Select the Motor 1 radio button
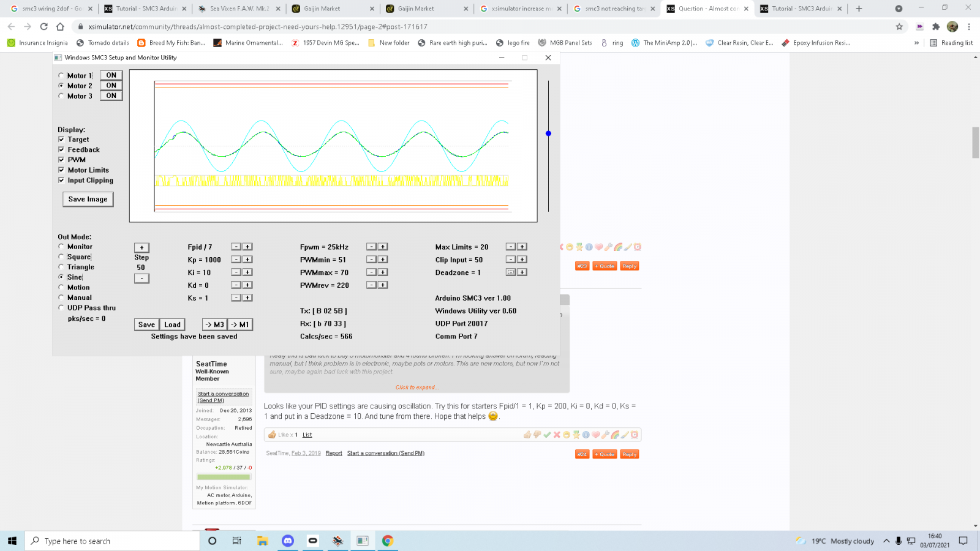 pyautogui.click(x=61, y=76)
